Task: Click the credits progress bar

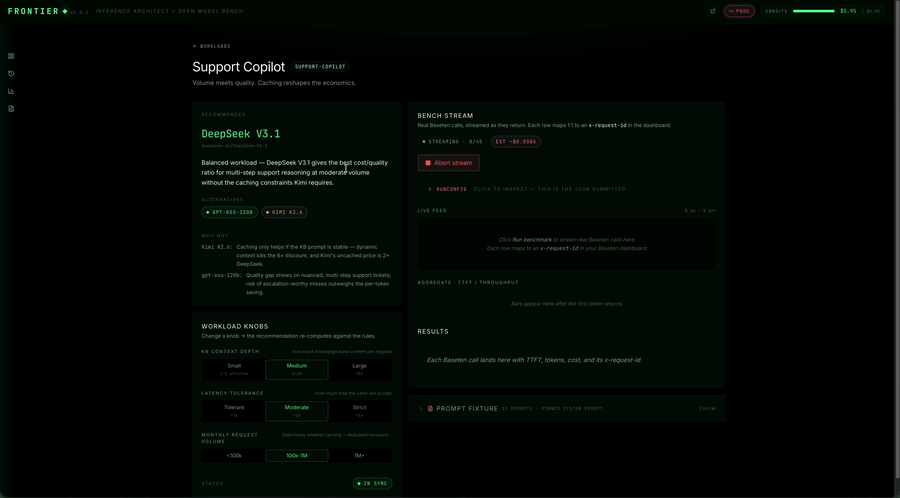Action: (x=813, y=11)
